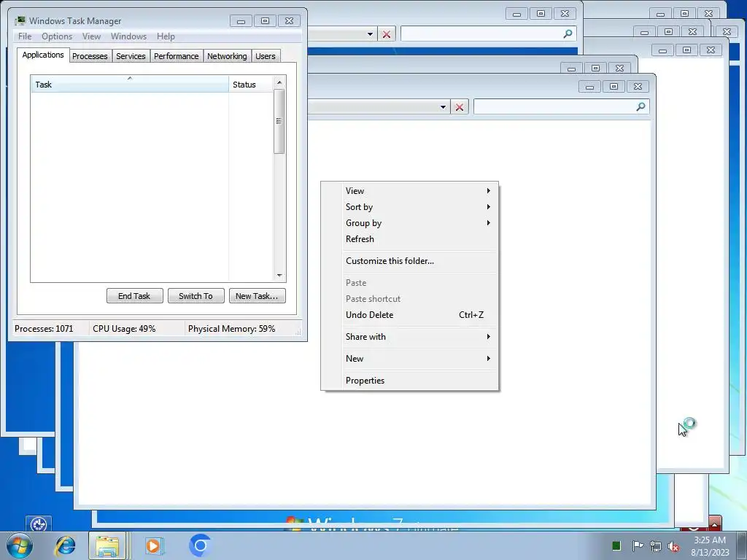Viewport: 747px width, 560px height.
Task: Sort by the Status column header
Action: (x=251, y=84)
